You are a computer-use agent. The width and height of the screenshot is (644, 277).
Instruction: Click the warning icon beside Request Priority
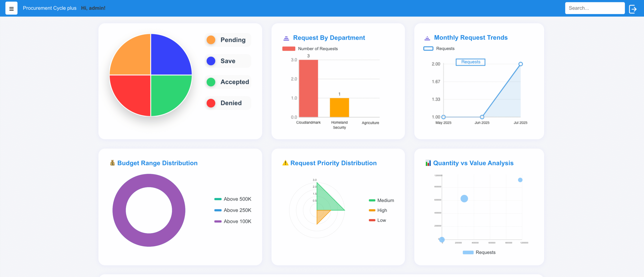point(285,163)
